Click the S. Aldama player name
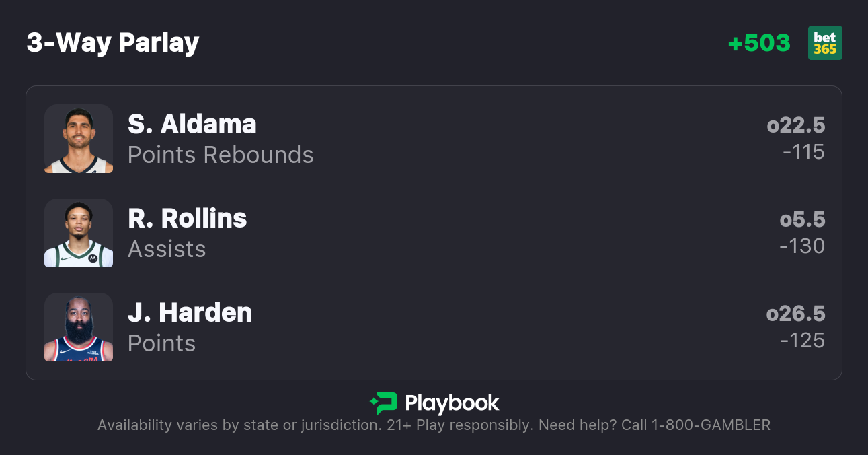The image size is (868, 455). coord(192,125)
